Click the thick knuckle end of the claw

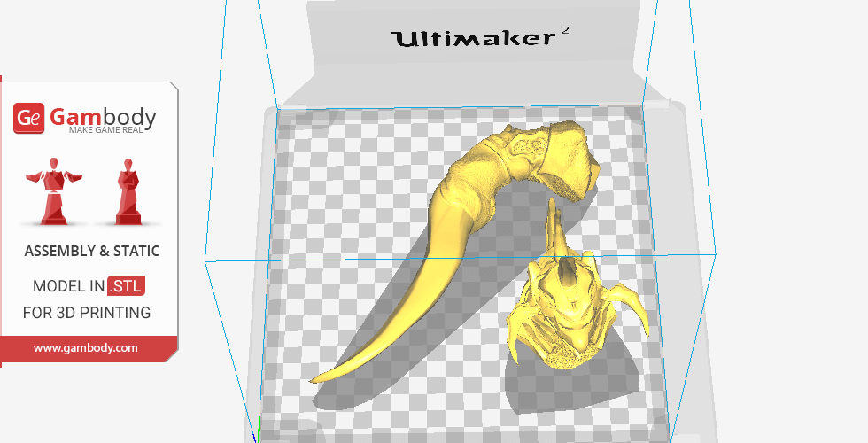point(567,155)
